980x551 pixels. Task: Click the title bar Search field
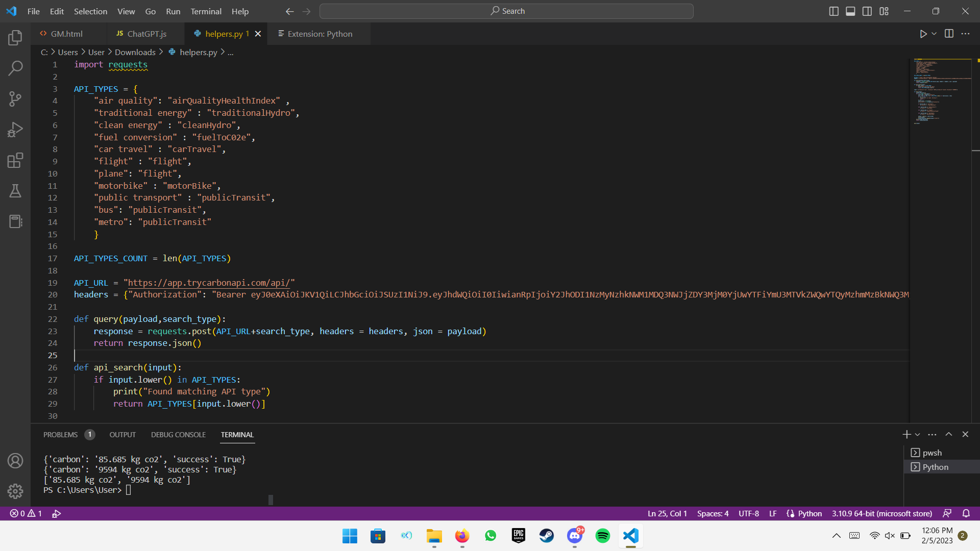tap(506, 11)
